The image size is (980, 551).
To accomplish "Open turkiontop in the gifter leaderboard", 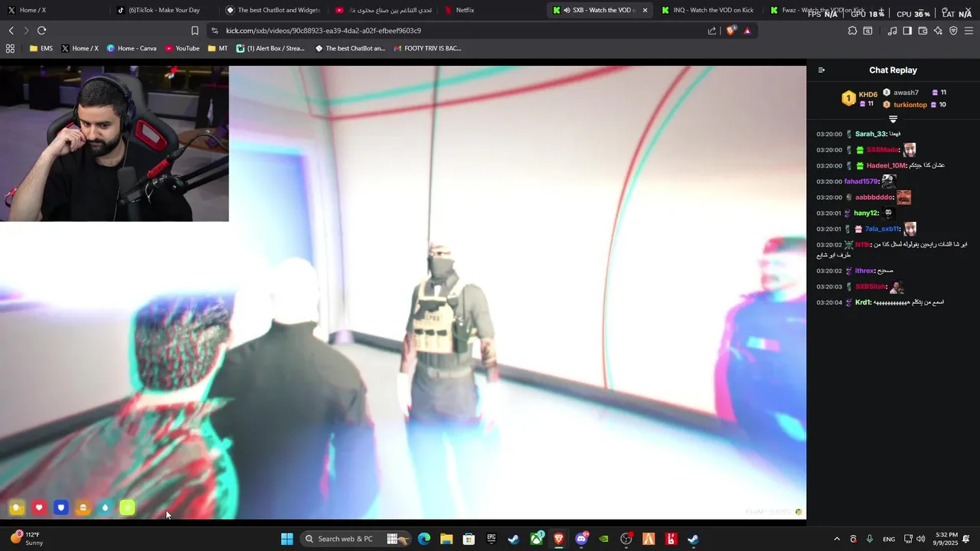I will coord(910,105).
